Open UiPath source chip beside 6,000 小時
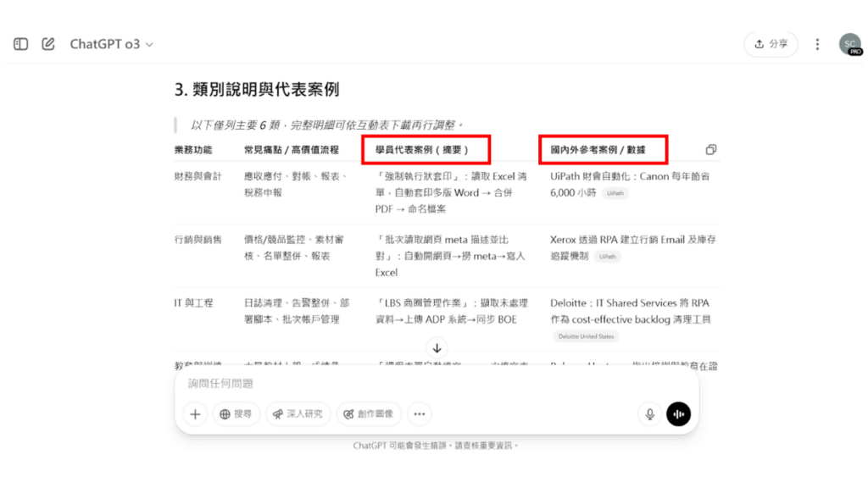Viewport: 868px width, 488px height. click(x=615, y=193)
